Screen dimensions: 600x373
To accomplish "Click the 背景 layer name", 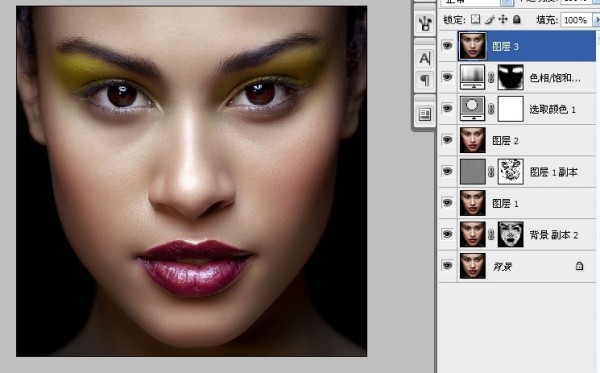I will pos(502,266).
